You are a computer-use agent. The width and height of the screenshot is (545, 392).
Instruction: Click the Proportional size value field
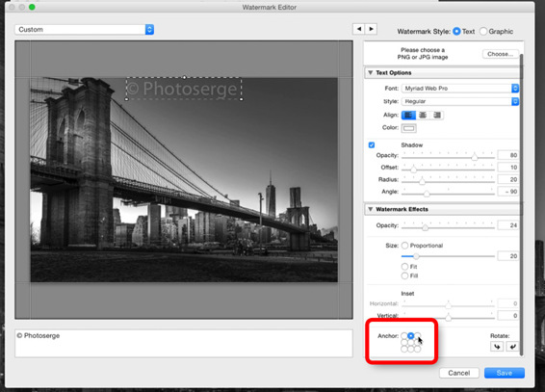click(x=508, y=256)
